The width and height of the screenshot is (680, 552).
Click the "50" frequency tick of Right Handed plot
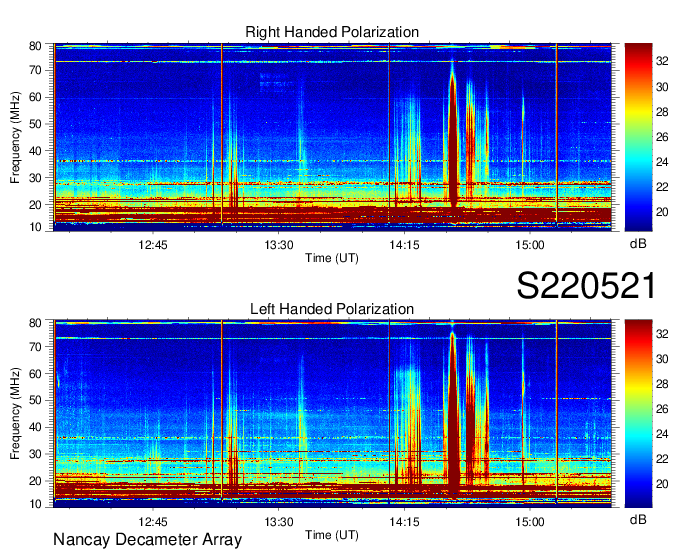pos(35,124)
